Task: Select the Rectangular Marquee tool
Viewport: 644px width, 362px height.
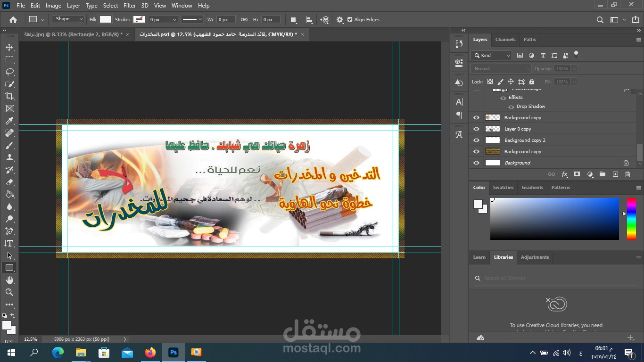Action: point(9,59)
